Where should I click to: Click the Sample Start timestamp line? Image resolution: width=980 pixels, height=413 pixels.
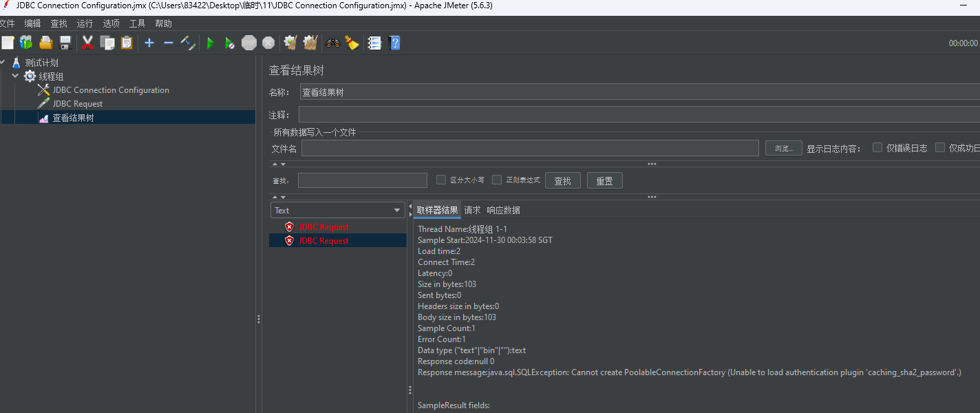(485, 240)
